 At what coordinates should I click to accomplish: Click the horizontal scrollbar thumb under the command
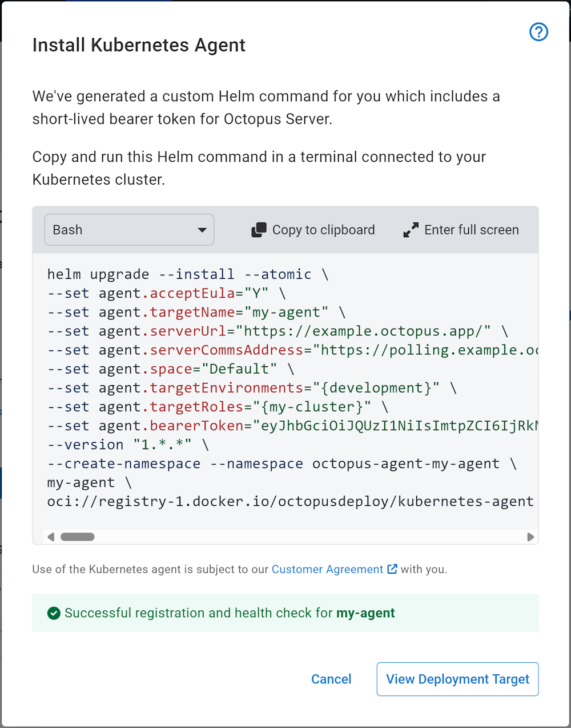point(78,537)
